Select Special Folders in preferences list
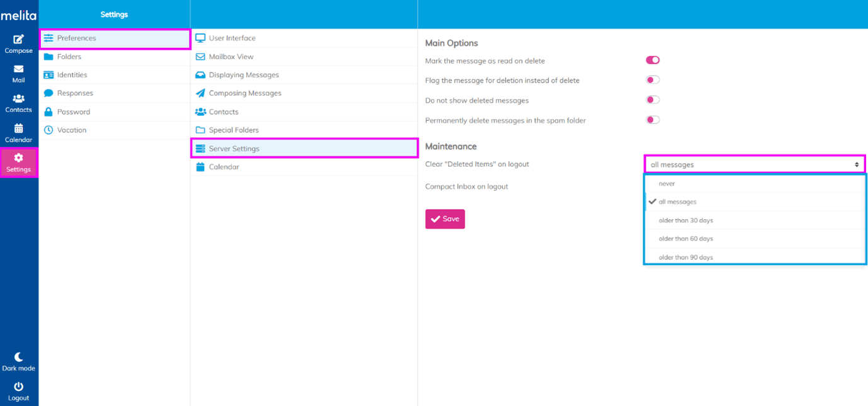Viewport: 868px width, 406px height. [x=234, y=130]
